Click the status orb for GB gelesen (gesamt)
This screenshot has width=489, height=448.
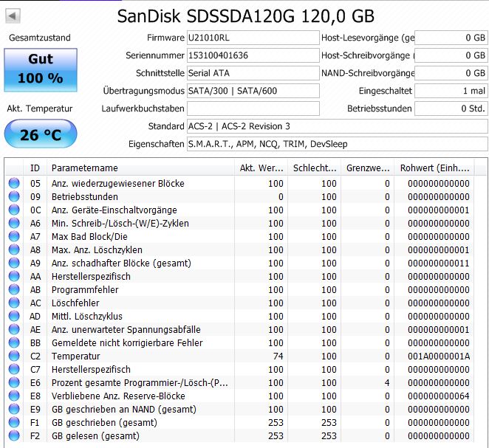[14, 435]
